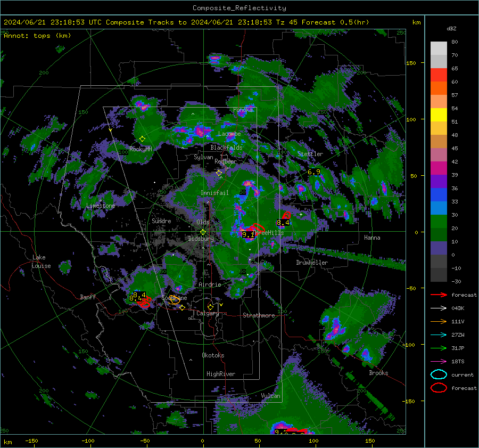Click the Strathmore label
This screenshot has width=479, height=448.
(x=259, y=315)
